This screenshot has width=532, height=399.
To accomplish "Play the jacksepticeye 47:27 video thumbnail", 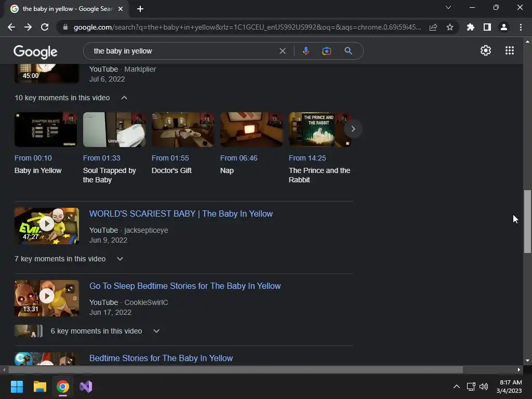I will click(47, 226).
